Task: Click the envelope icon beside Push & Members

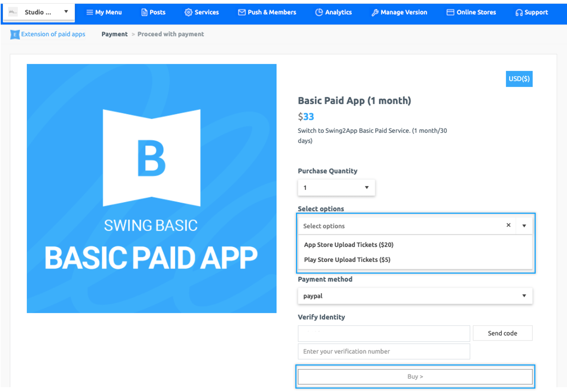Action: pyautogui.click(x=242, y=12)
